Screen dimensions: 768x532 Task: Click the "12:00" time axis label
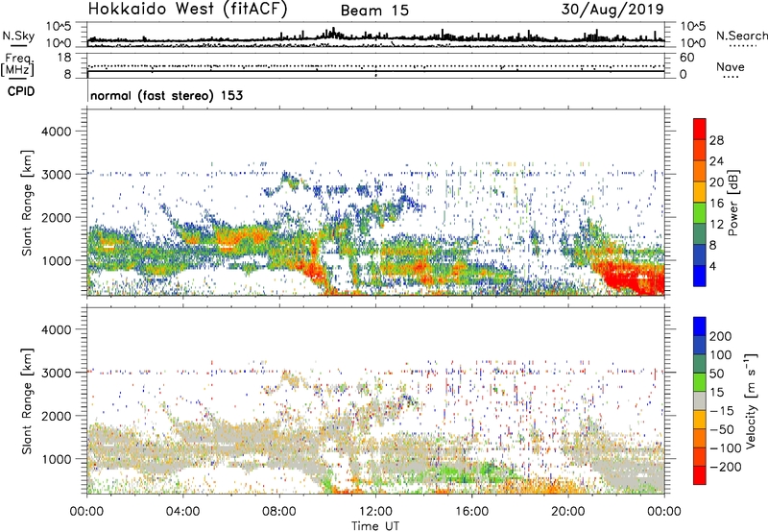(375, 512)
